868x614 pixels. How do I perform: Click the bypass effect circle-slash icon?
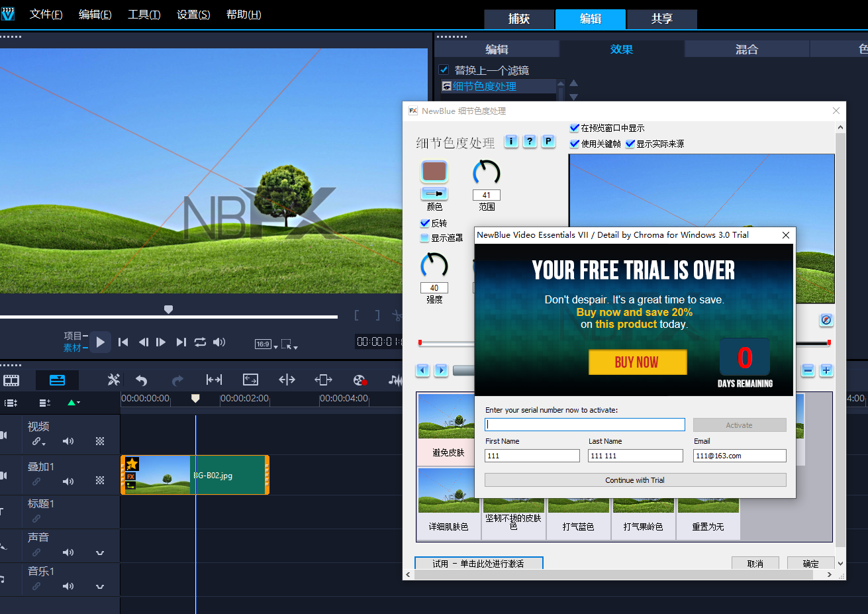[826, 320]
